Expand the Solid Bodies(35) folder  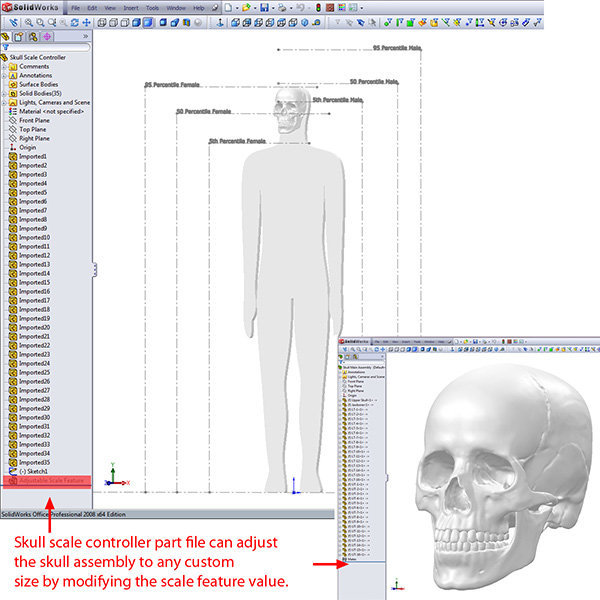(13, 93)
